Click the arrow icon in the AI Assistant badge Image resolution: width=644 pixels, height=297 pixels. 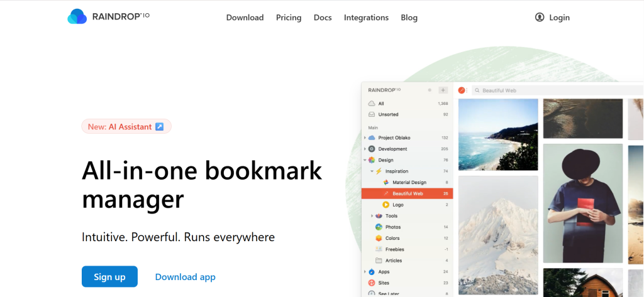point(160,127)
